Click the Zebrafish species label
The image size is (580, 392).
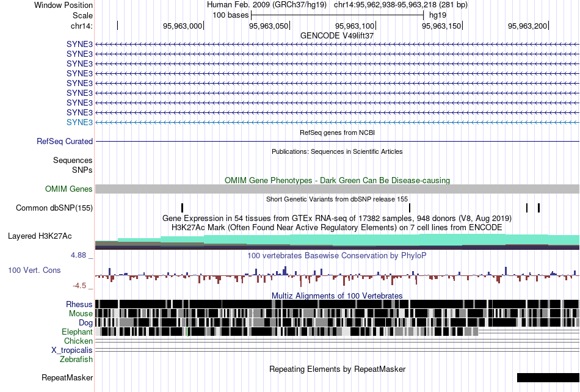pyautogui.click(x=76, y=359)
